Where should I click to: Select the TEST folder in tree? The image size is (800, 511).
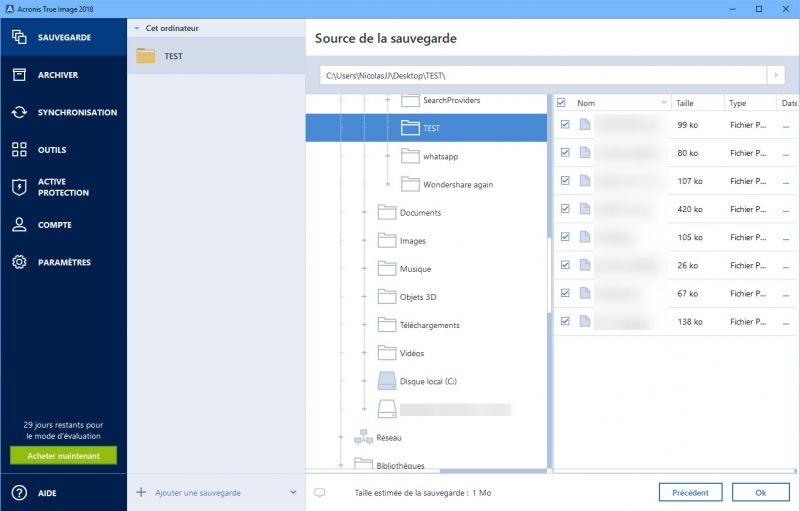426,127
